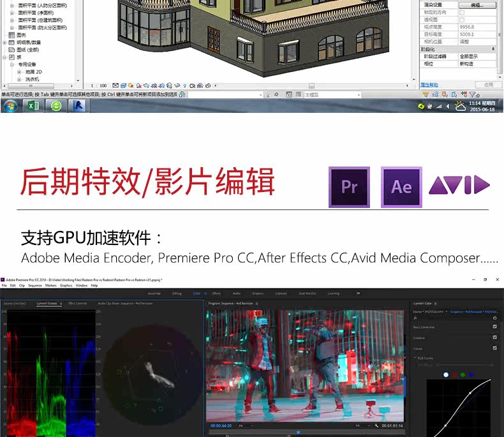The width and height of the screenshot is (504, 437).
Task: Toggle select underlay elements icon
Action: 435,94
